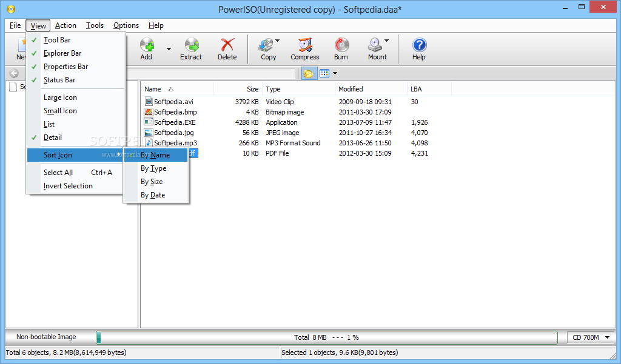Select Small Icon view mode
Image resolution: width=621 pixels, height=364 pixels.
[75, 111]
